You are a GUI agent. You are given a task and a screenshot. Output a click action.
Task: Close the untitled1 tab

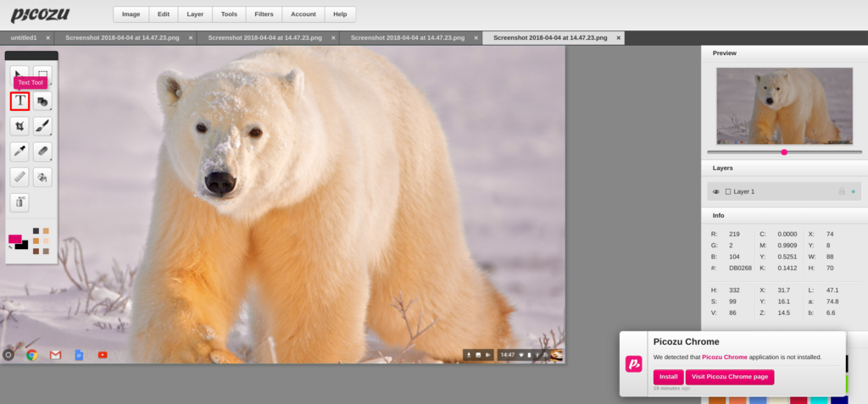pos(48,38)
